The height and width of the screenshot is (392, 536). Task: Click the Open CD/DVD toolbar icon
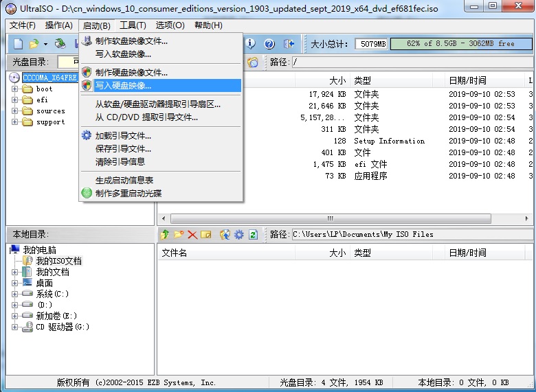click(x=60, y=43)
